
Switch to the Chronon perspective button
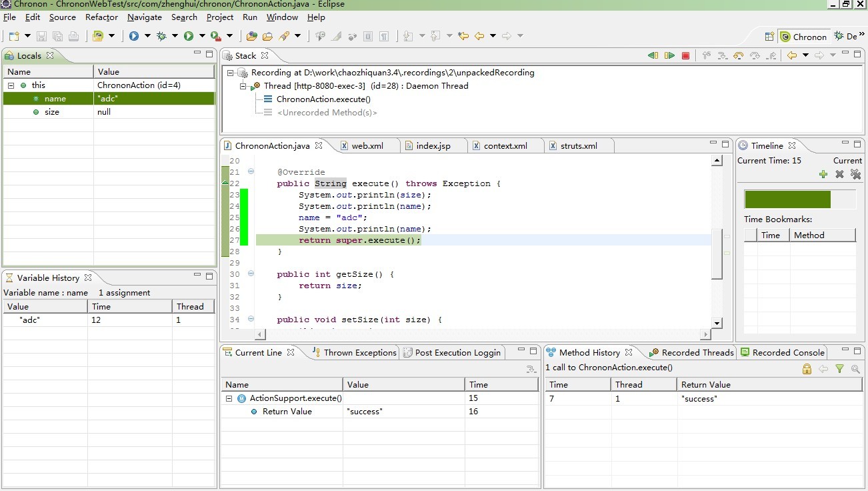pyautogui.click(x=803, y=37)
